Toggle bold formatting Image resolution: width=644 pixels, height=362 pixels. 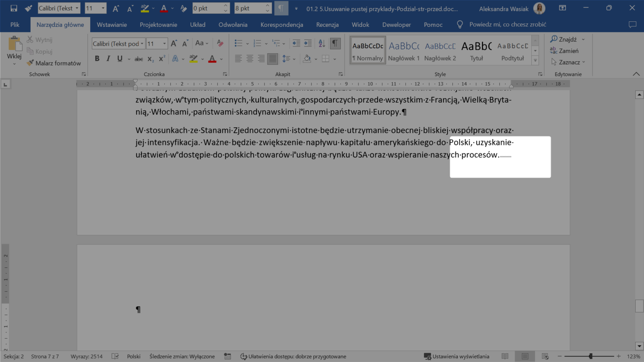coord(97,59)
